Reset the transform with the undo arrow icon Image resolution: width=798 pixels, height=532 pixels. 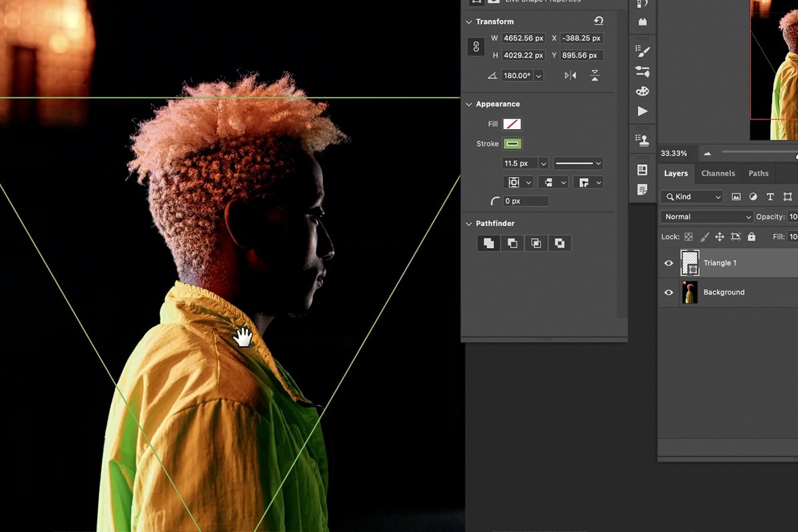click(x=598, y=21)
